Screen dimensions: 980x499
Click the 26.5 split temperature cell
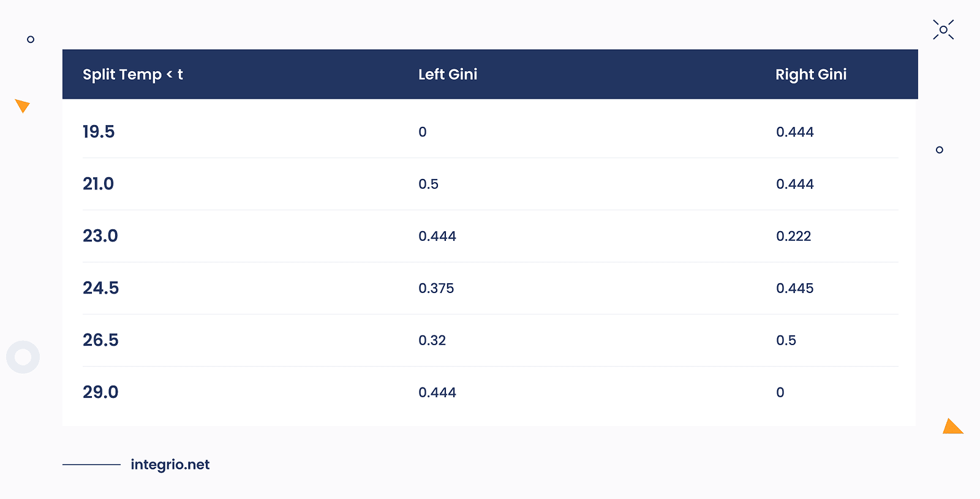(101, 340)
